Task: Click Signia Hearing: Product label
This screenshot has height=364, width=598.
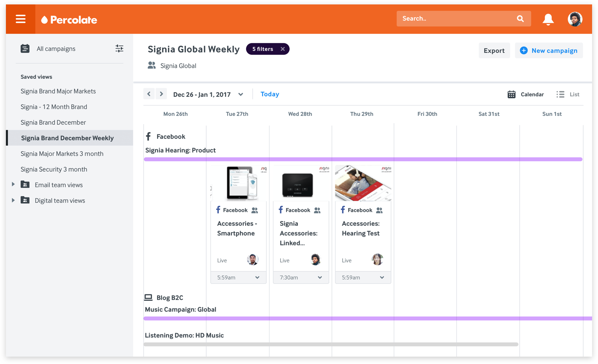Action: pyautogui.click(x=180, y=150)
